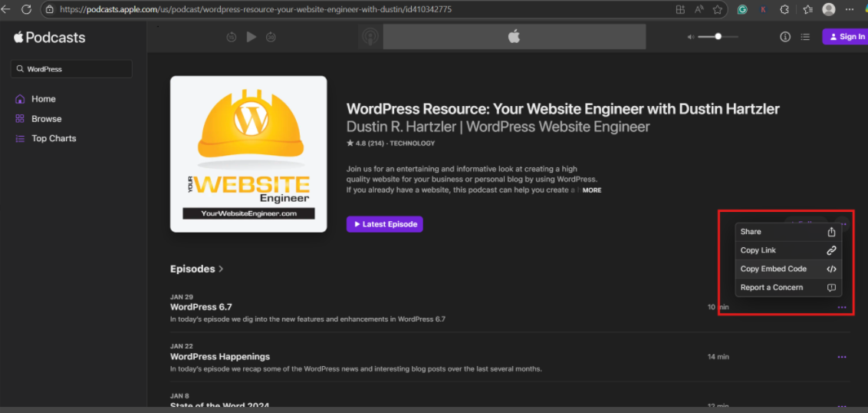Open the Grammarly extension icon
Image resolution: width=868 pixels, height=413 pixels.
pyautogui.click(x=742, y=9)
